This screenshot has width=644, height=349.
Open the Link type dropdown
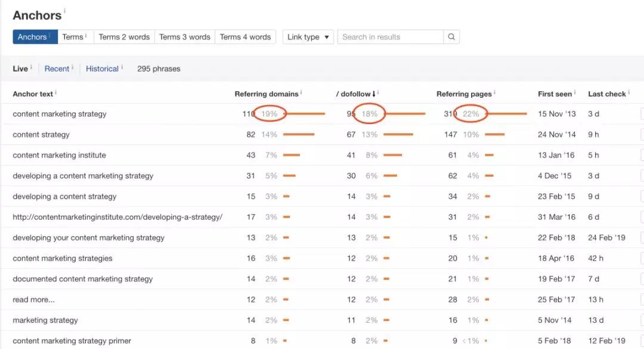308,37
